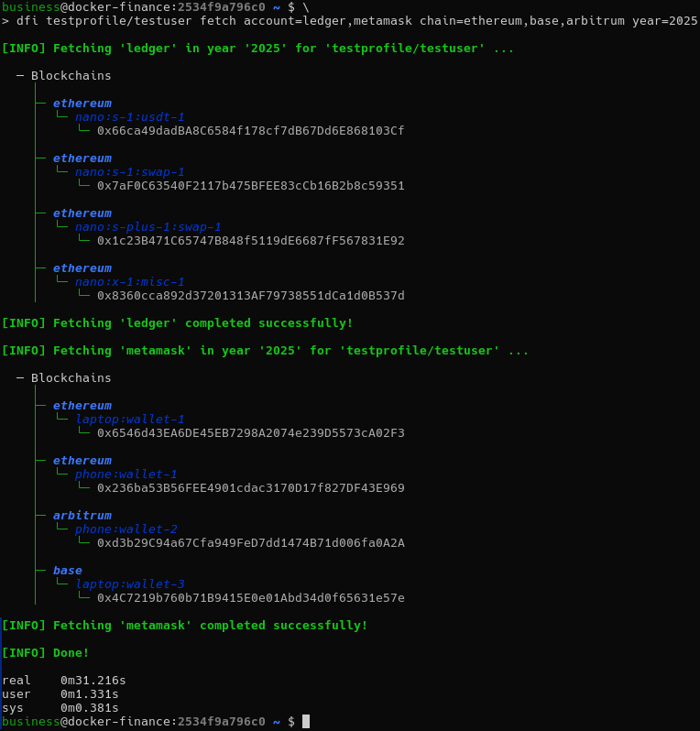The height and width of the screenshot is (731, 700).
Task: Click the real 0m31.216s timing line
Action: [64, 681]
